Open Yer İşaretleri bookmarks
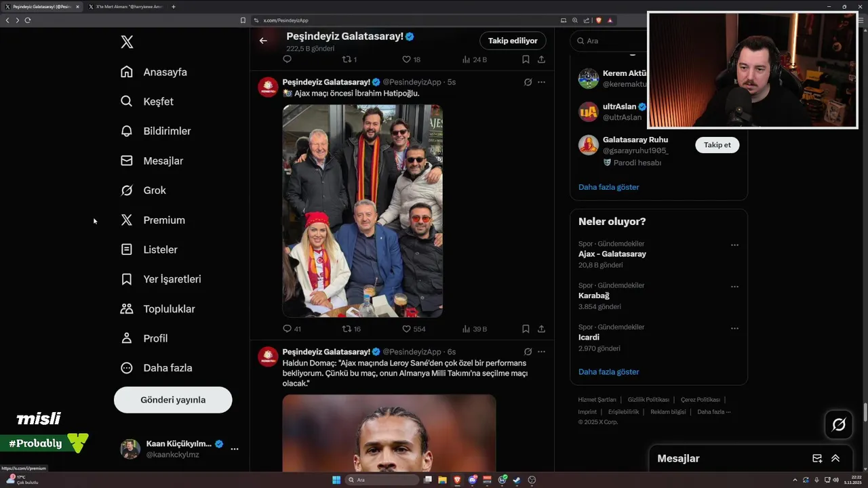The height and width of the screenshot is (488, 868). (161, 279)
